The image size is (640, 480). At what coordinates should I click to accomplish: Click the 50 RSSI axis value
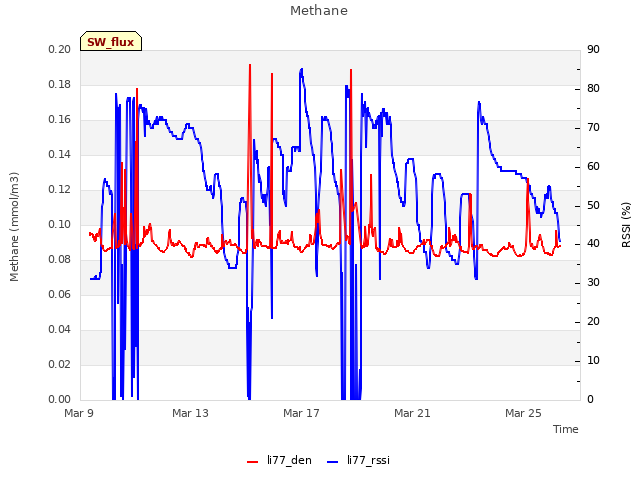pyautogui.click(x=593, y=205)
